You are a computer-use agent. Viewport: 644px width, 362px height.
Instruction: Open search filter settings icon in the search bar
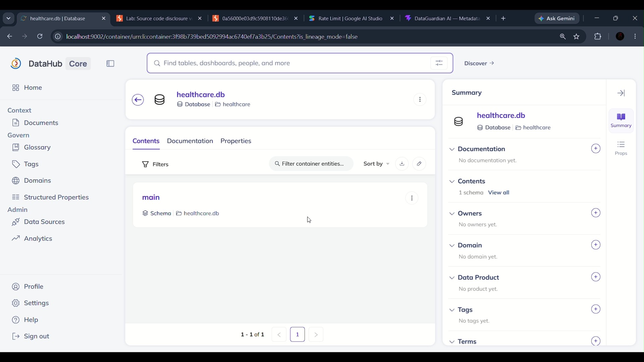tap(439, 63)
